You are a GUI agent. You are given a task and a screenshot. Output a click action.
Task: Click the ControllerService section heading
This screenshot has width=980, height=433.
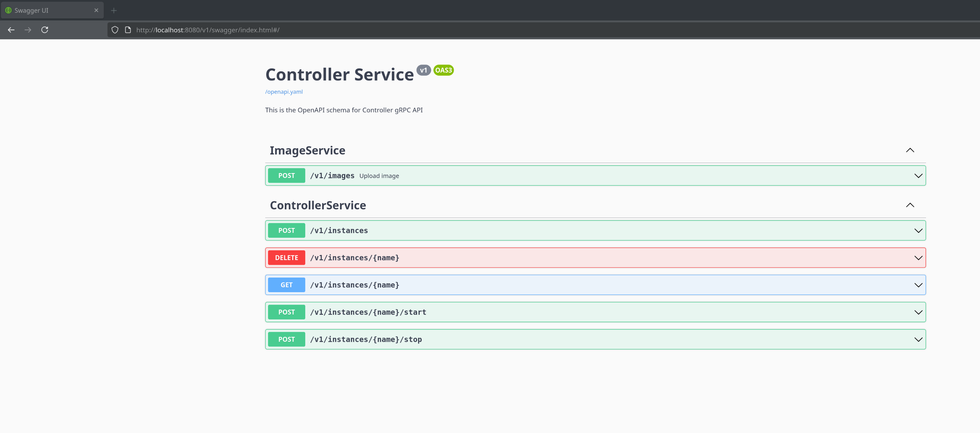(x=318, y=205)
